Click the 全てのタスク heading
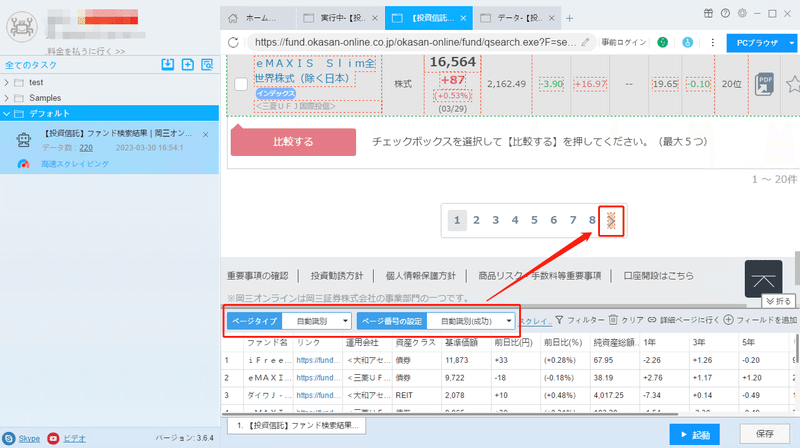The width and height of the screenshot is (800, 448). coord(31,65)
